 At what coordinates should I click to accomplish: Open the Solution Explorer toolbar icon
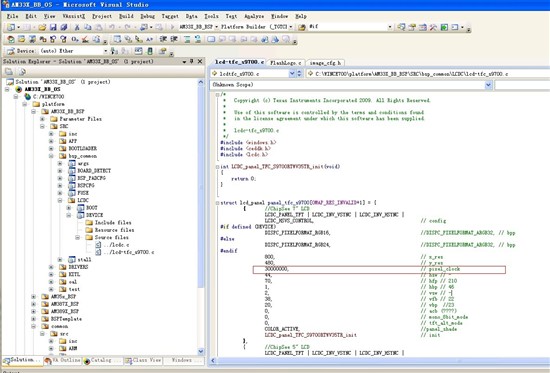click(x=401, y=27)
